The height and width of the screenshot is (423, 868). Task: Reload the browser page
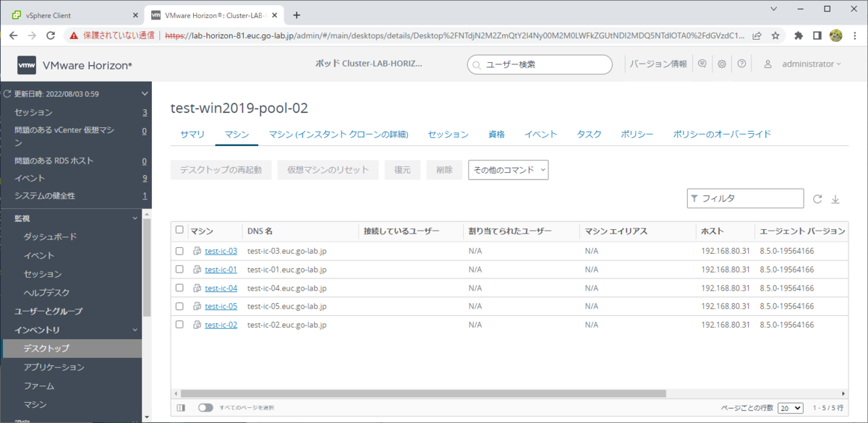click(x=51, y=35)
